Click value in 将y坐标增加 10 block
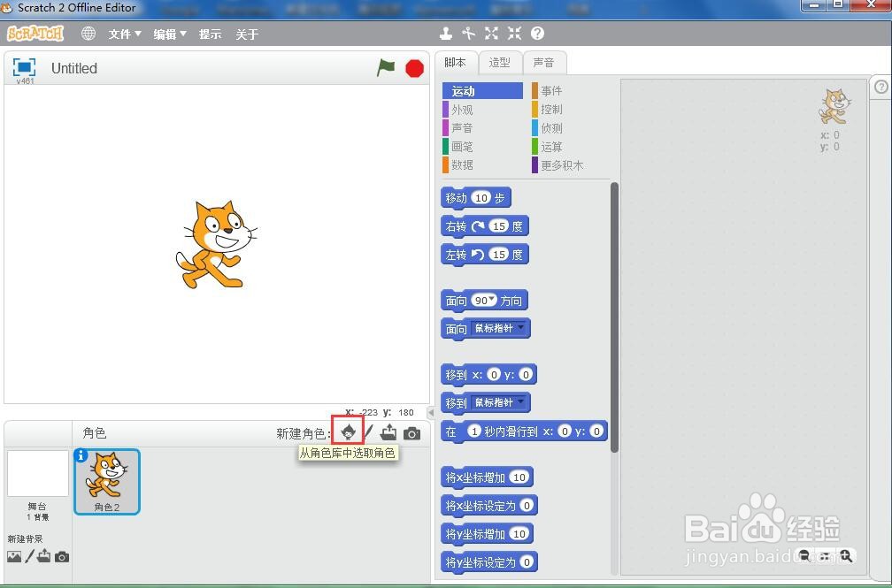This screenshot has width=892, height=588. [519, 534]
